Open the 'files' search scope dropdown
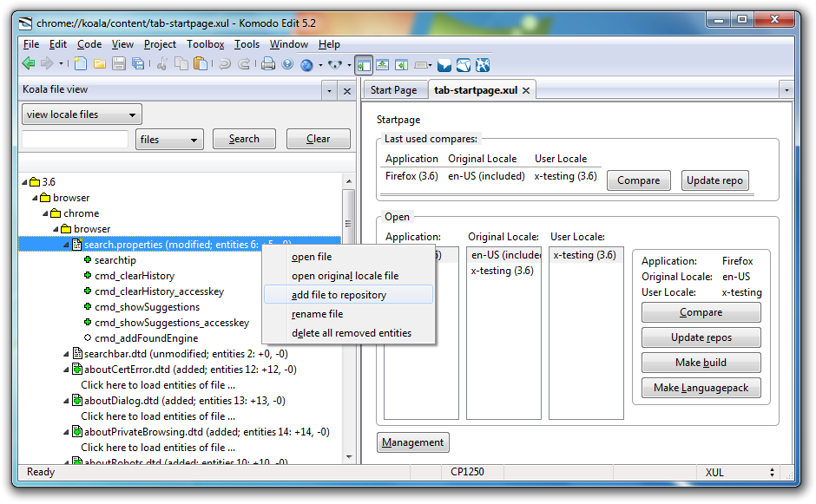The height and width of the screenshot is (504, 816). (169, 140)
